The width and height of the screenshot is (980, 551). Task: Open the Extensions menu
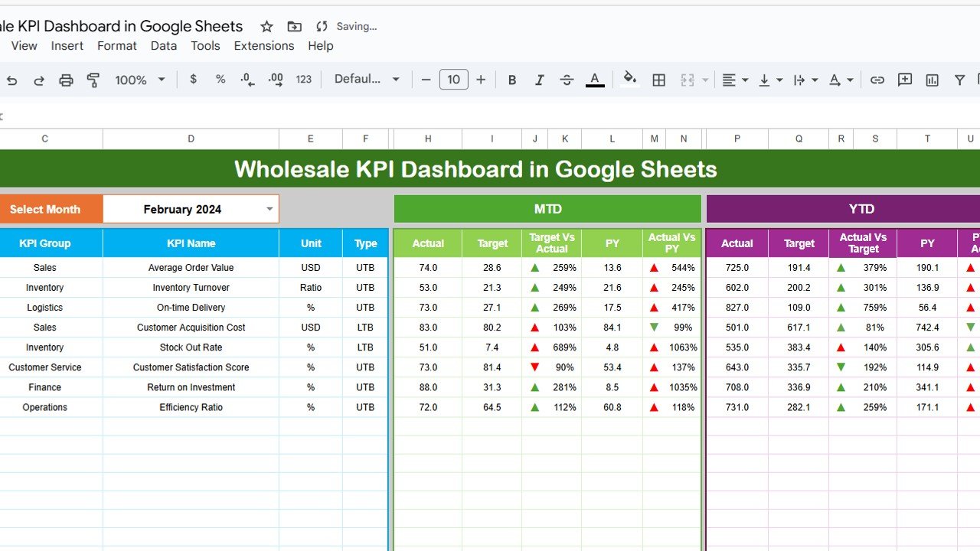tap(264, 46)
